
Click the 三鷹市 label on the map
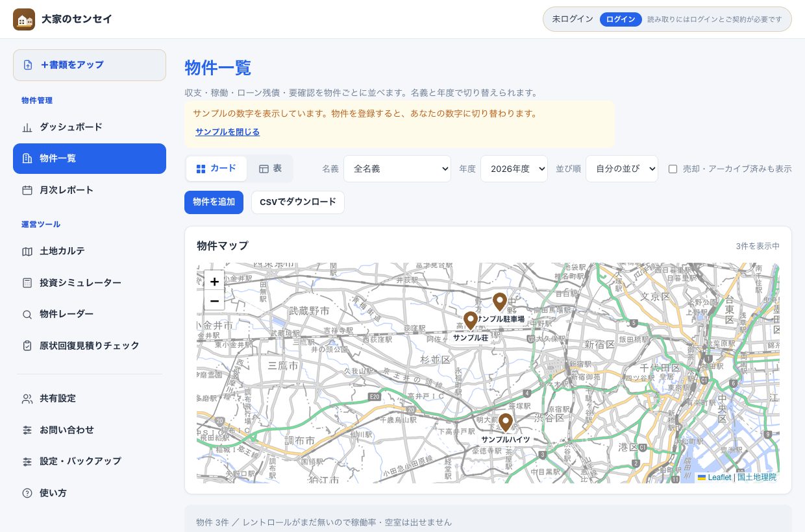tap(283, 366)
